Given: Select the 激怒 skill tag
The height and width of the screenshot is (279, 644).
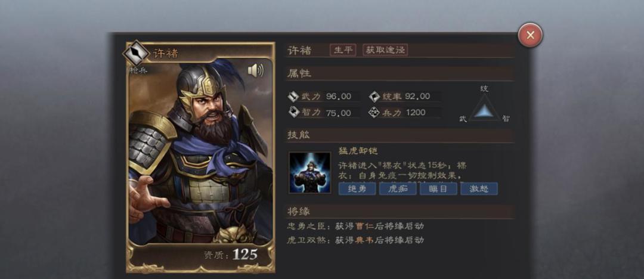Looking at the screenshot, I should tap(479, 188).
